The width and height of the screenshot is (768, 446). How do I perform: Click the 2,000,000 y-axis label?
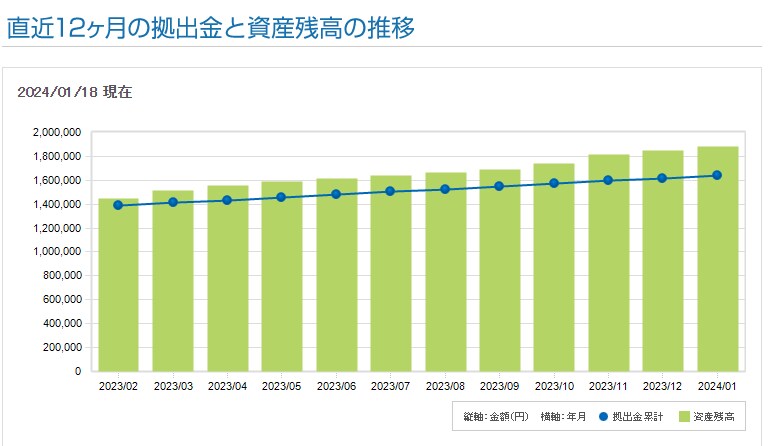pyautogui.click(x=57, y=133)
